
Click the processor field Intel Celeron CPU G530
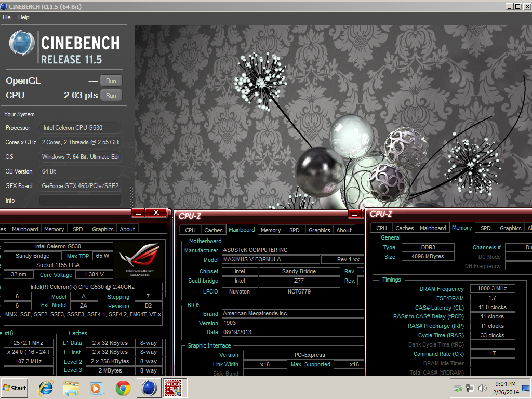(81, 128)
